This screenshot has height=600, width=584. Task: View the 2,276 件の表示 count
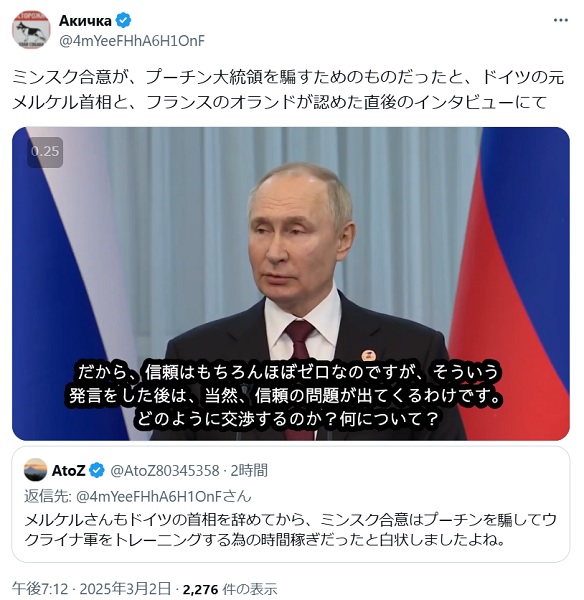click(230, 589)
